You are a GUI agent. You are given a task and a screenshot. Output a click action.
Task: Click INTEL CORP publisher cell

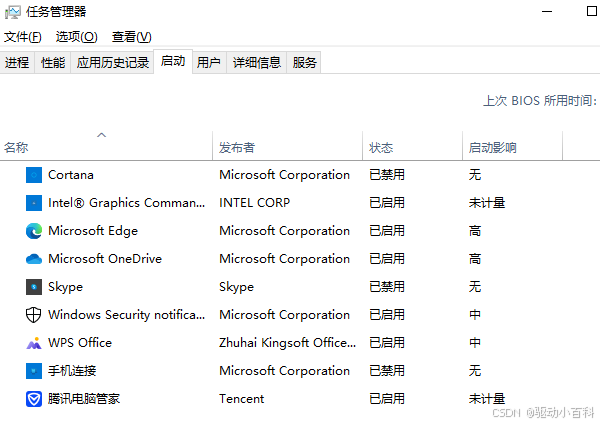254,203
